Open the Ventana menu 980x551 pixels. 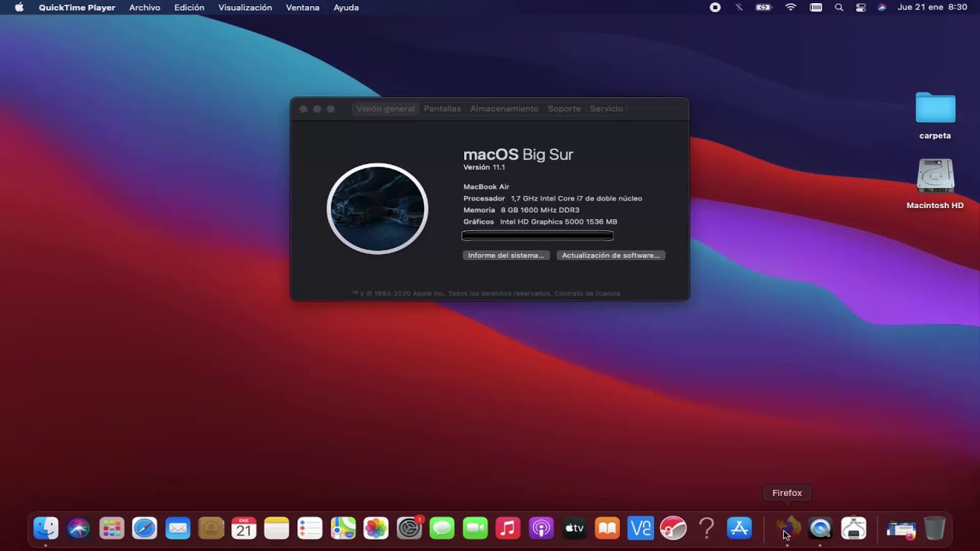pyautogui.click(x=302, y=8)
